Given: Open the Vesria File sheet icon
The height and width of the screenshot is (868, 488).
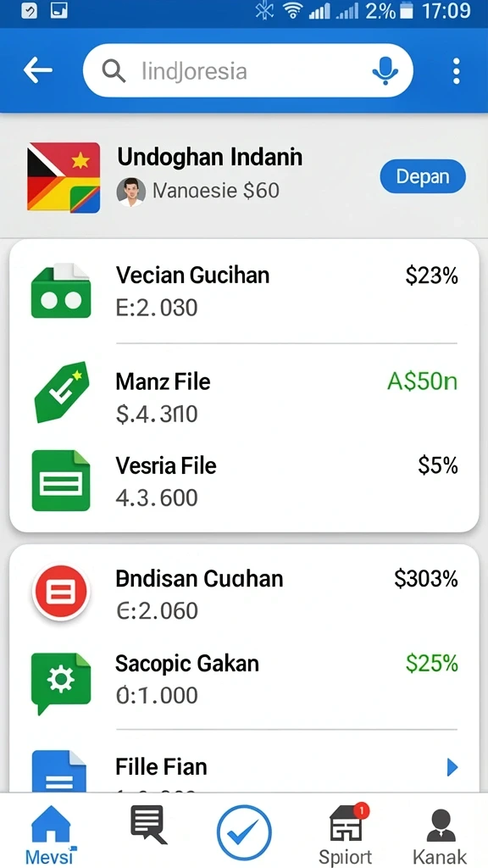Looking at the screenshot, I should point(61,480).
